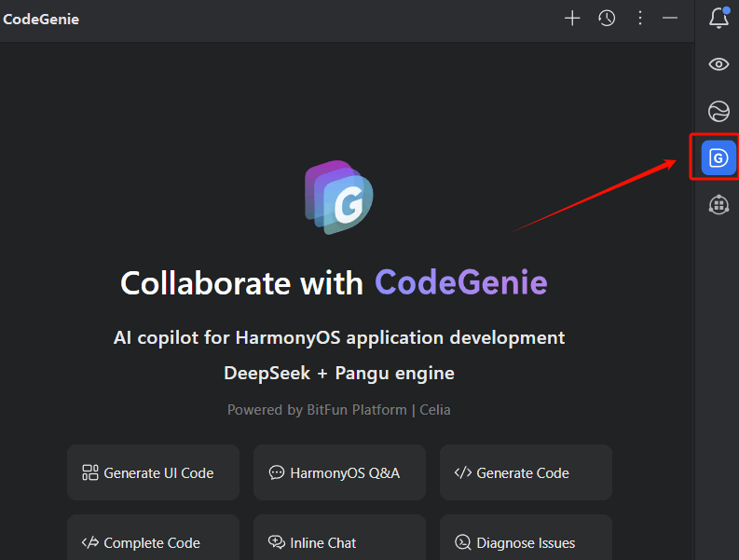739x560 pixels.
Task: Click Generate UI Code card
Action: click(153, 472)
